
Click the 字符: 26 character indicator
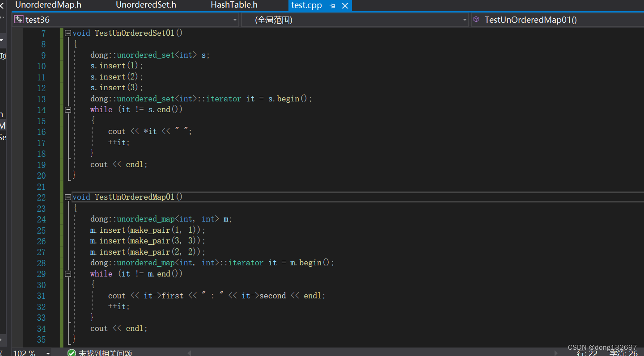click(624, 353)
